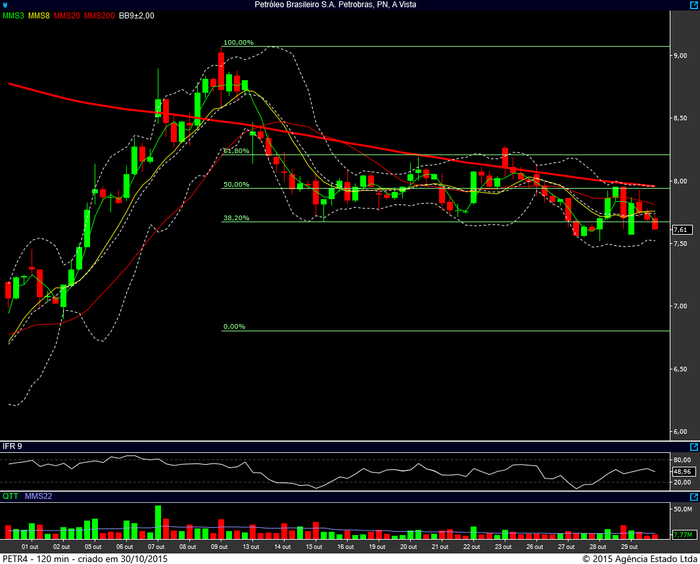Click the QTT volume panel title
Viewport: 700px width, 564px height.
(x=10, y=494)
